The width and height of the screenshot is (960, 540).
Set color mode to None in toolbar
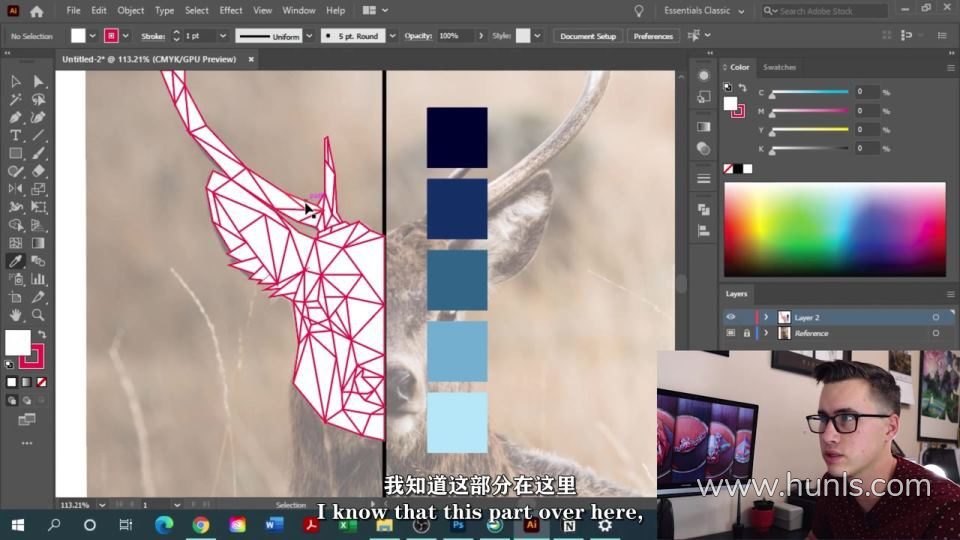41,382
